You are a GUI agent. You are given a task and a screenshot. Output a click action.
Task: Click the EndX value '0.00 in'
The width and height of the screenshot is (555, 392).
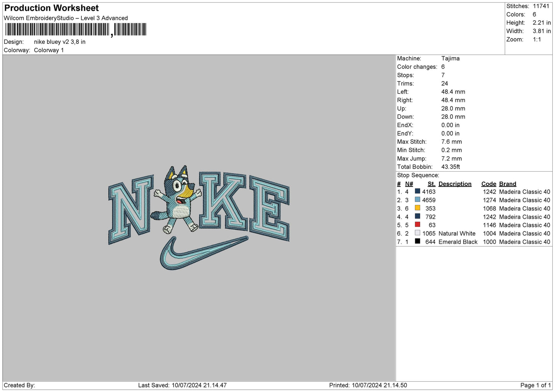click(450, 125)
